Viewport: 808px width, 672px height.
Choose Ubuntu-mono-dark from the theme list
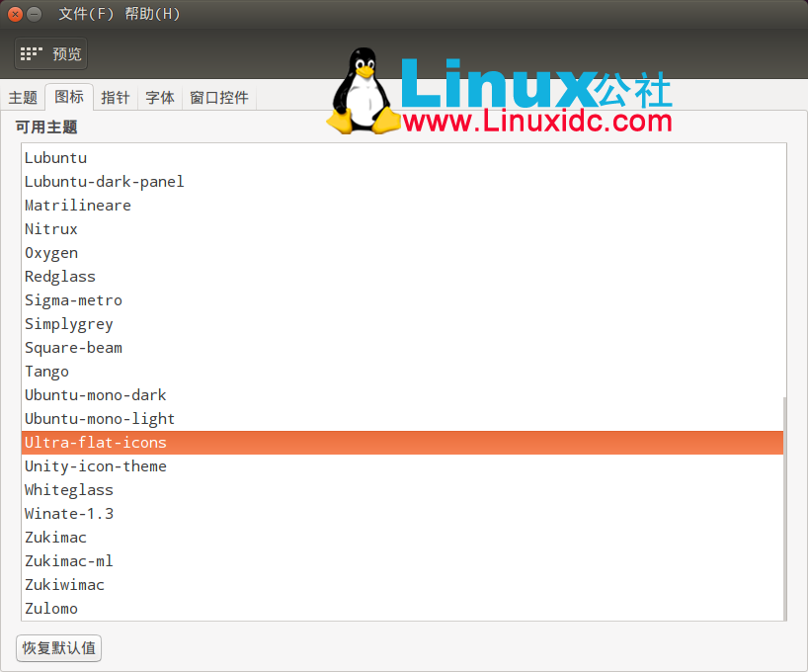coord(95,395)
